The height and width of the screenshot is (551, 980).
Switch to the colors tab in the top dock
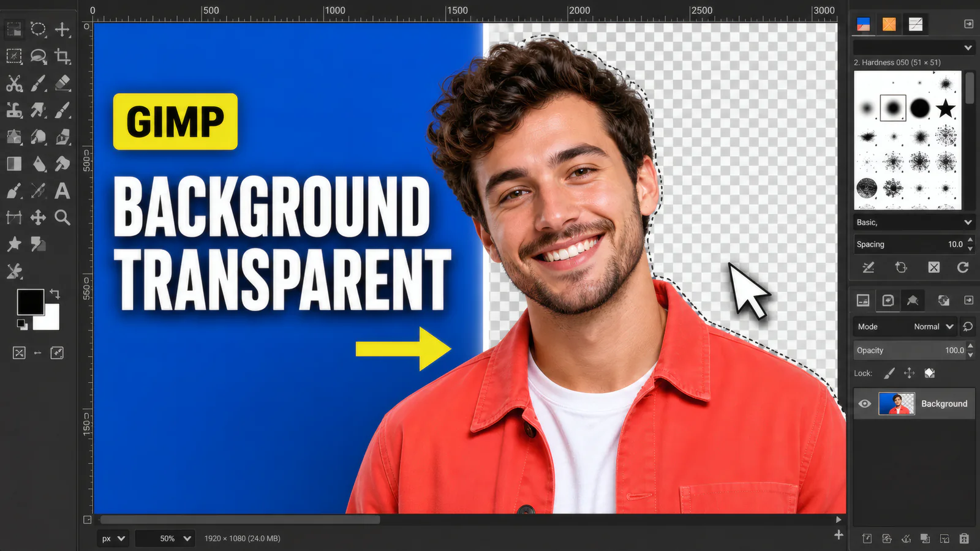coord(863,24)
